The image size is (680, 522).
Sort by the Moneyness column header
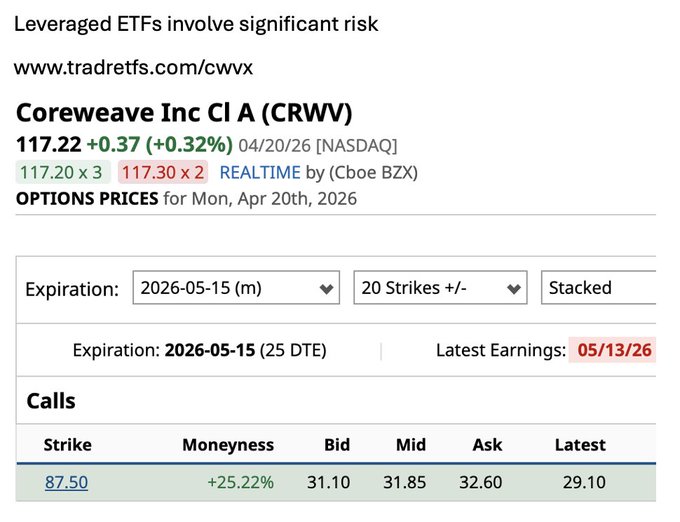(x=227, y=445)
